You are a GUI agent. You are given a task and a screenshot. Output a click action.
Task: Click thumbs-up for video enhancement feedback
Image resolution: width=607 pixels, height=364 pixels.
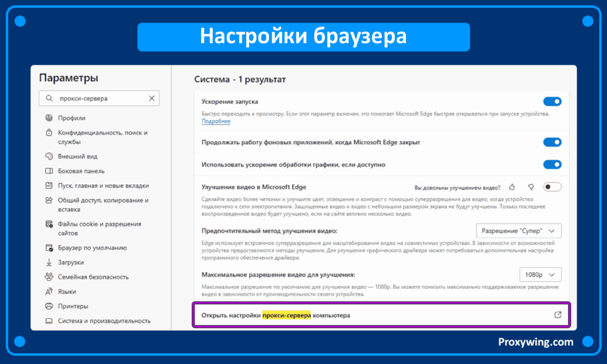[x=512, y=187]
